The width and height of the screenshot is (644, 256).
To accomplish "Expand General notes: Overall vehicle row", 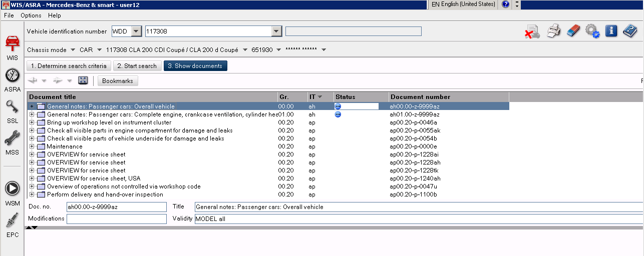I will coord(32,106).
